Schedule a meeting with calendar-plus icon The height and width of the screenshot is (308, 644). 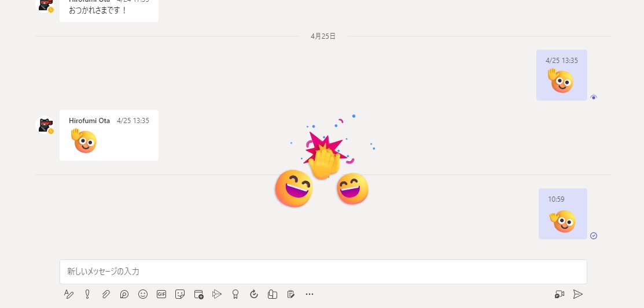(199, 294)
